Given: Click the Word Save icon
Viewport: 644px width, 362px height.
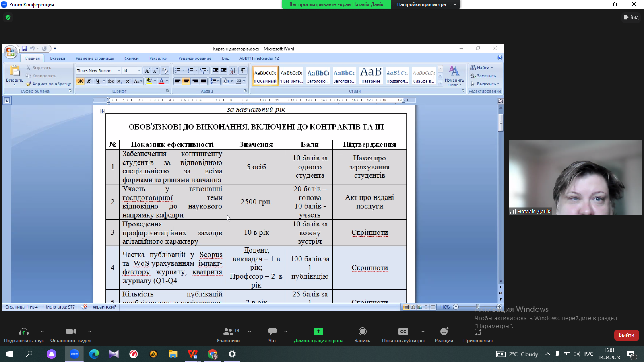Looking at the screenshot, I should tap(24, 49).
